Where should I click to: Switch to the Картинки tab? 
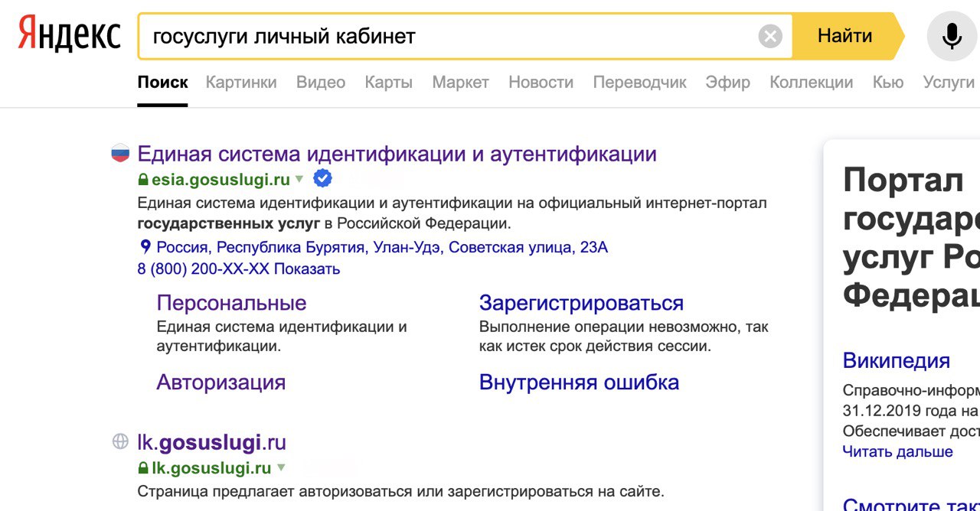pos(241,83)
